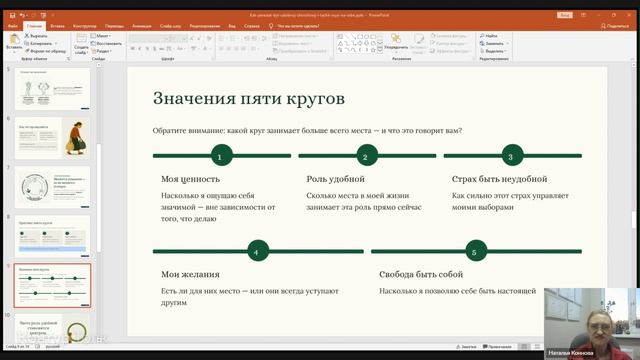Viewport: 640px width, 360px height.
Task: Open the font name combo box
Action: click(x=149, y=38)
